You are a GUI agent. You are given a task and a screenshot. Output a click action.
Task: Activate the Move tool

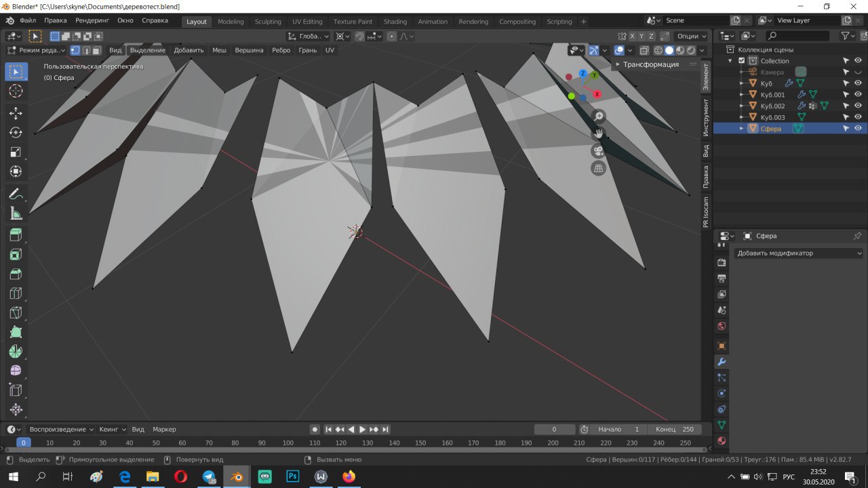[x=16, y=113]
